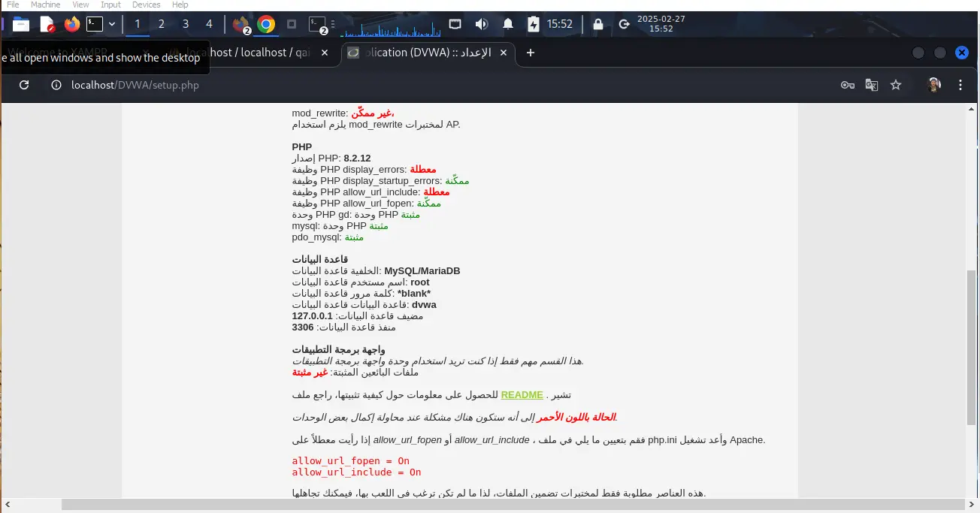Screen dimensions: 980x513
Task: Open the VirtualBox View menu
Action: [x=80, y=5]
